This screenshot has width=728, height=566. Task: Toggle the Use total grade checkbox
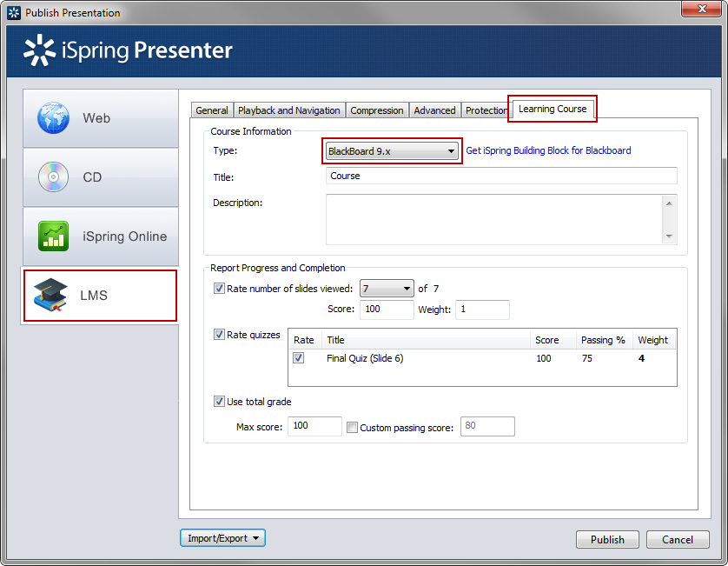pos(219,402)
